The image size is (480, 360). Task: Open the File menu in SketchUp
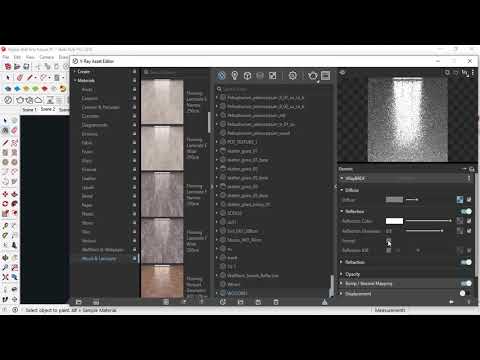click(x=6, y=57)
